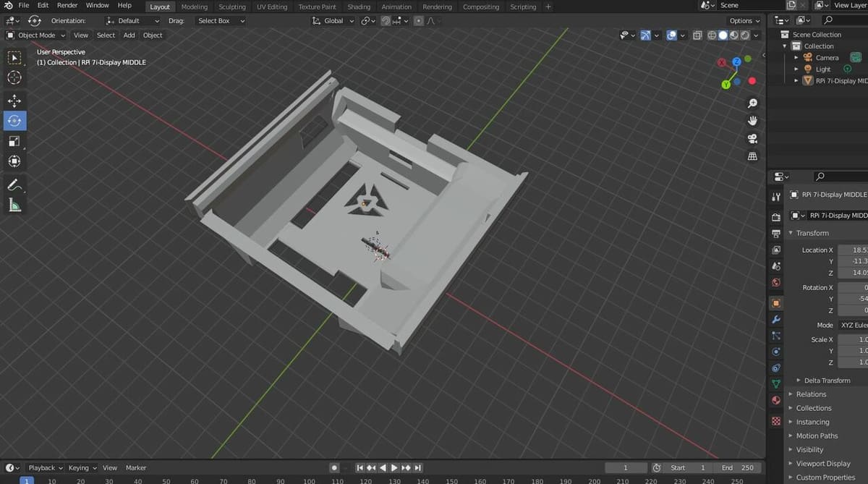Select the Rotate tool
The width and height of the screenshot is (868, 484).
click(14, 121)
